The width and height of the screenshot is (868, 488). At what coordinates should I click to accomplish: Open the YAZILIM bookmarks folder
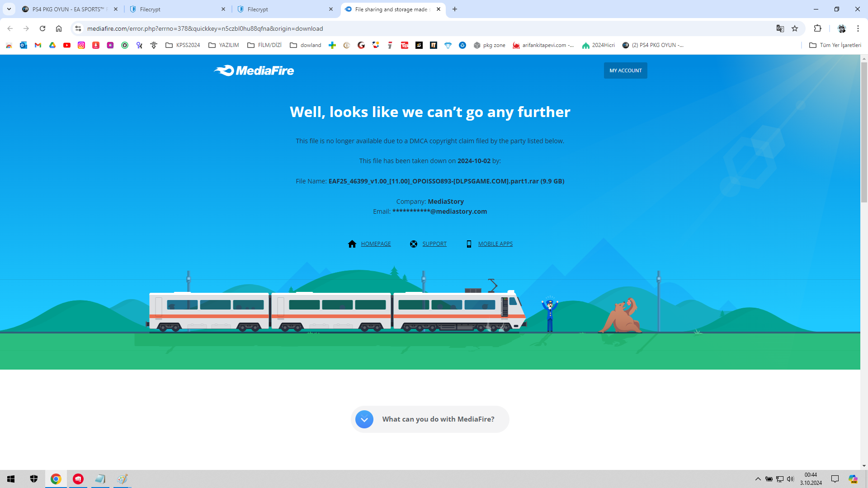(x=224, y=45)
